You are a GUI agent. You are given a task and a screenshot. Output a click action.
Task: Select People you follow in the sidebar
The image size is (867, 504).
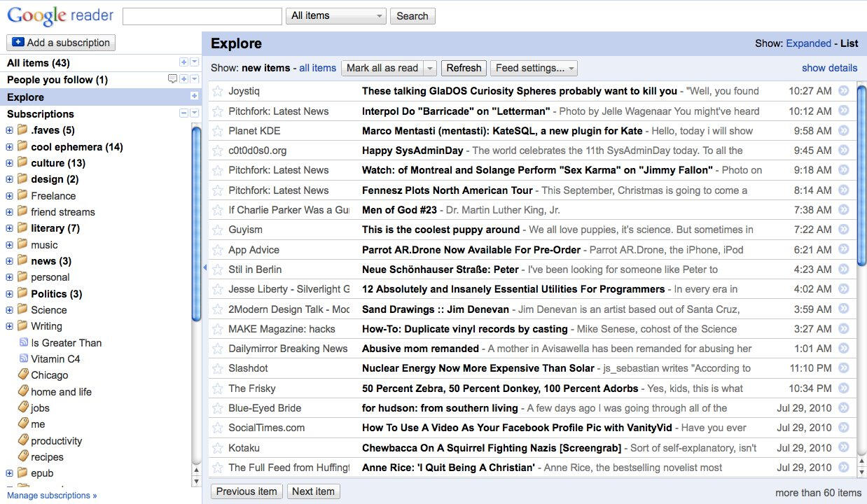pyautogui.click(x=57, y=80)
